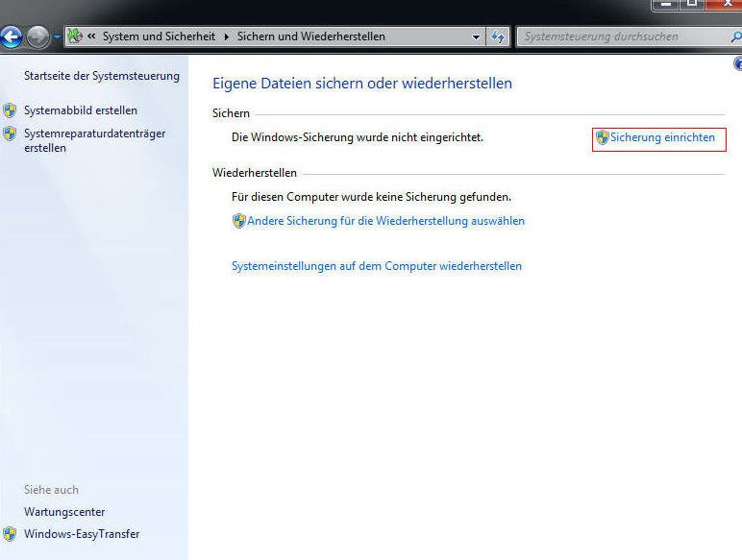
Task: Click the shield icon beside Sicherung einrichten
Action: point(602,137)
